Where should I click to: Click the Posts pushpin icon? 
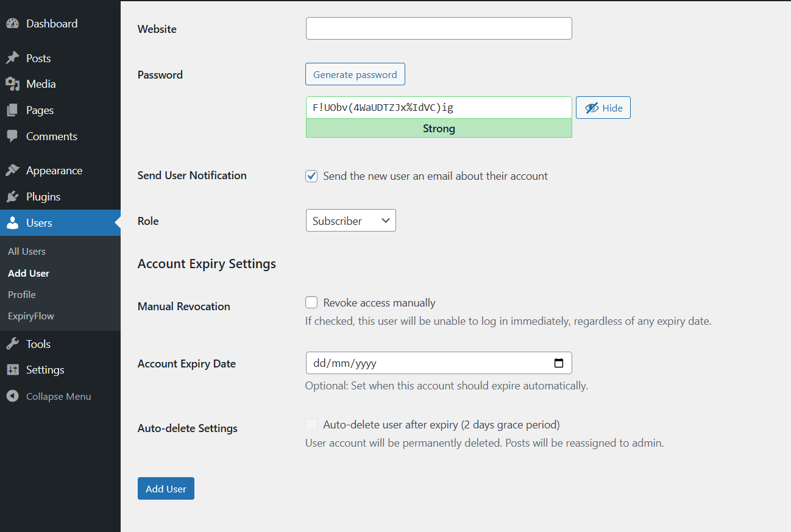[x=12, y=59]
